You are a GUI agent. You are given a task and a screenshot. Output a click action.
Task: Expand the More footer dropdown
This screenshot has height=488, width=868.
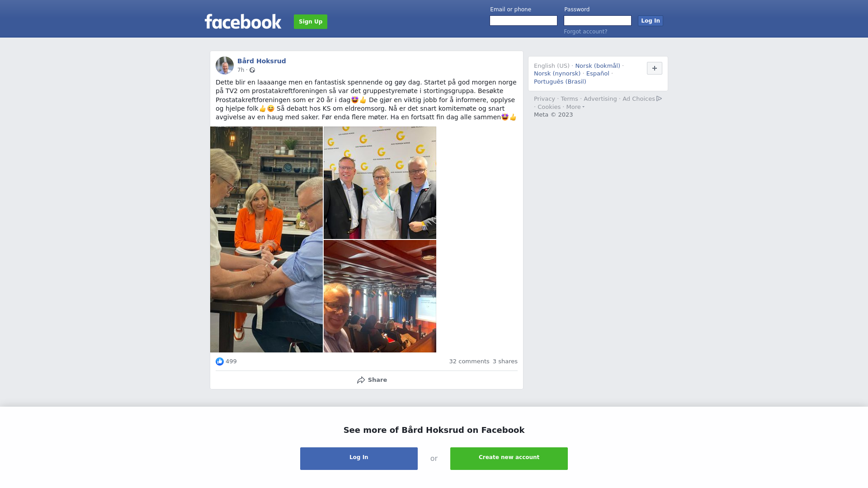(576, 107)
